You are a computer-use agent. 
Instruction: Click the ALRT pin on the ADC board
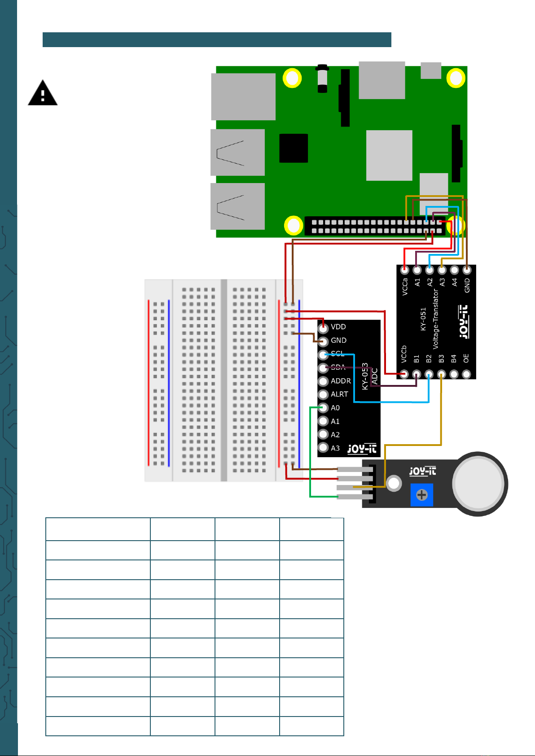click(323, 395)
